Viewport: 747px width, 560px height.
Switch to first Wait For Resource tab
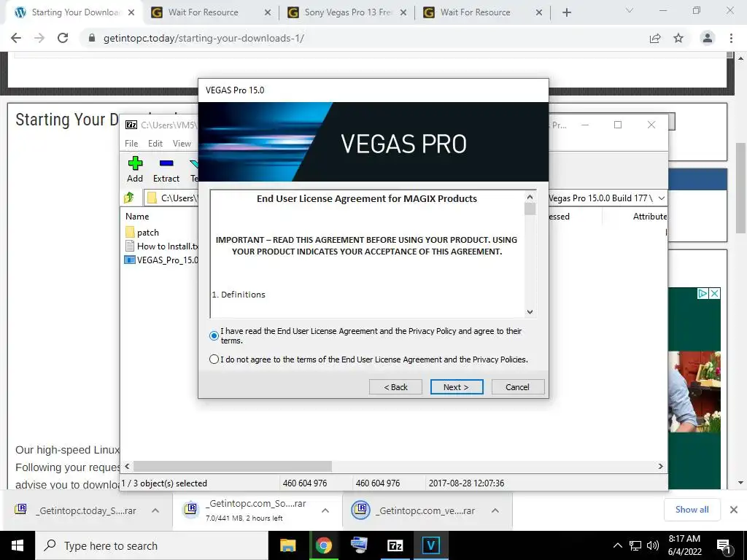click(x=209, y=12)
